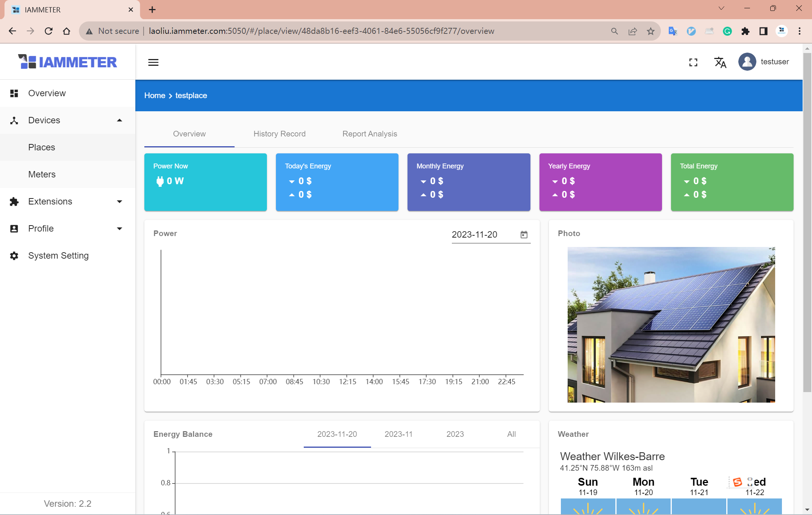
Task: Collapse the Devices menu
Action: coord(120,120)
